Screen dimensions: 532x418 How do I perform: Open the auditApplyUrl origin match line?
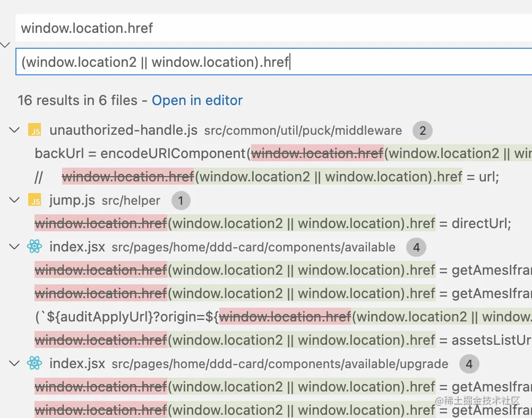284,317
